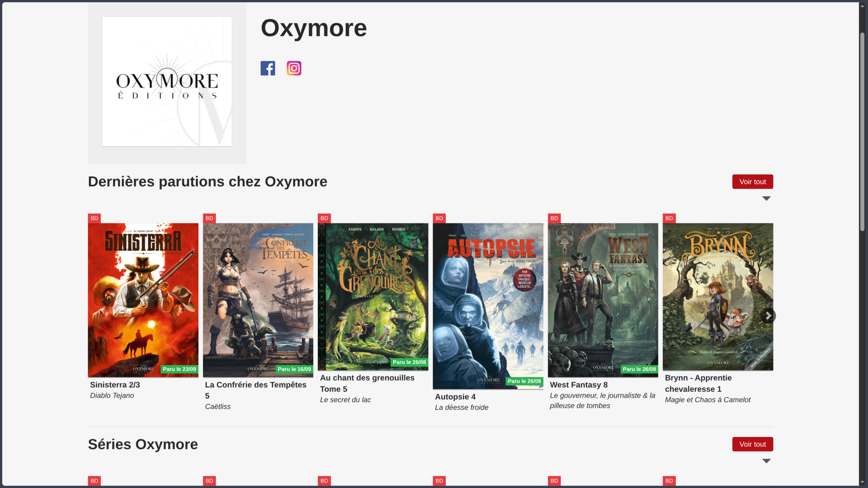Advance carousel with the next arrow
Image resolution: width=868 pixels, height=488 pixels.
point(768,316)
